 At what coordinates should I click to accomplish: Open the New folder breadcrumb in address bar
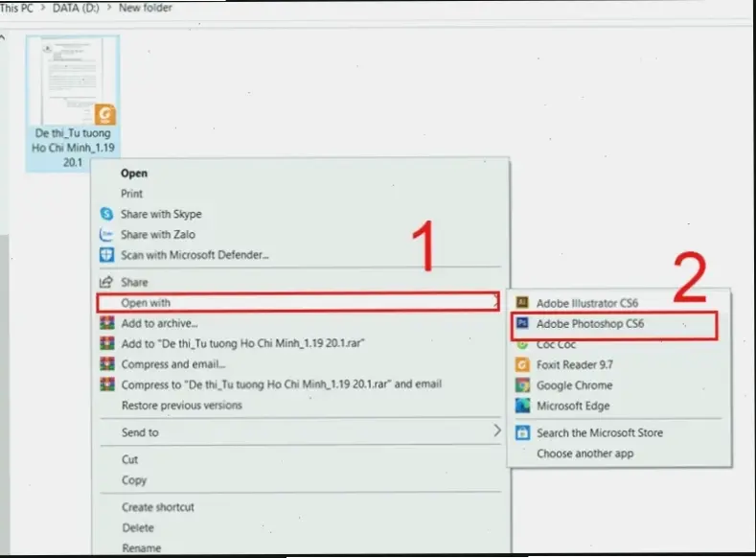pos(146,7)
